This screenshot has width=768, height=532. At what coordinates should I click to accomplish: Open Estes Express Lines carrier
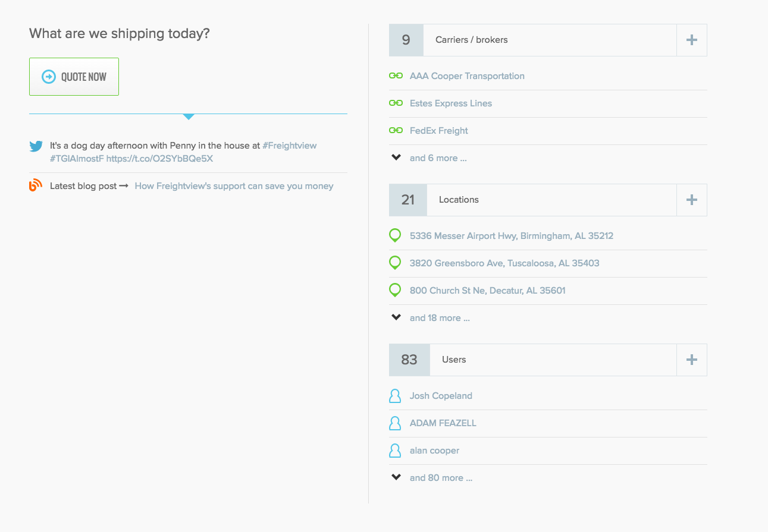pos(451,103)
